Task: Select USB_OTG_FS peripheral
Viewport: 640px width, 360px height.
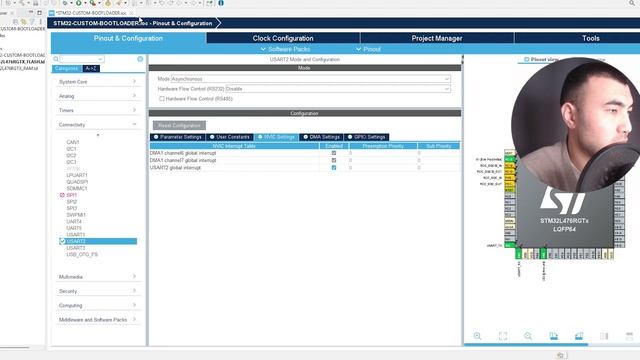Action: pos(82,254)
